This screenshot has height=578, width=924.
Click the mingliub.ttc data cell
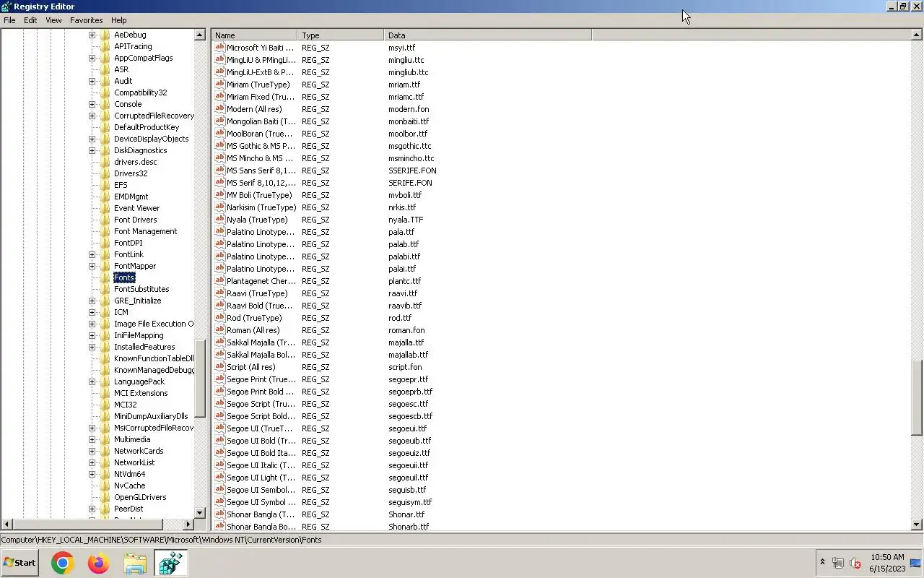tap(408, 72)
